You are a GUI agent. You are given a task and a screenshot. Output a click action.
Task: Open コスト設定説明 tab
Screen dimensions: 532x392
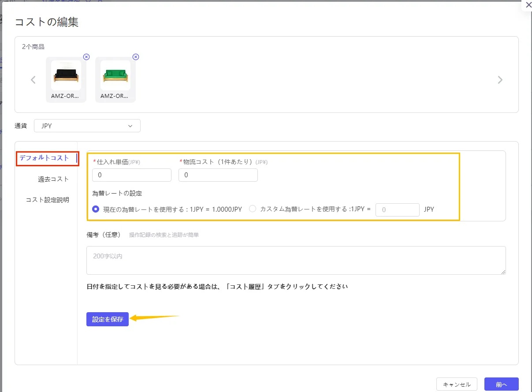coord(47,200)
